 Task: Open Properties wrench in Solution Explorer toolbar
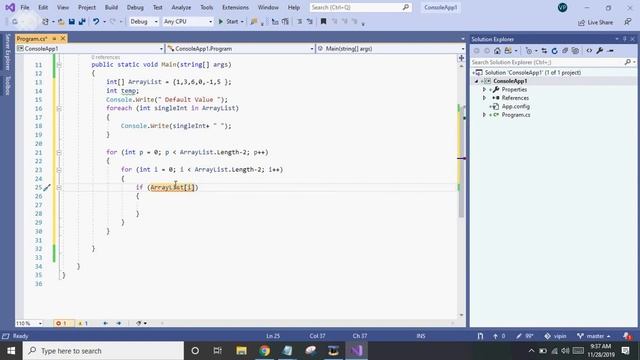point(600,51)
